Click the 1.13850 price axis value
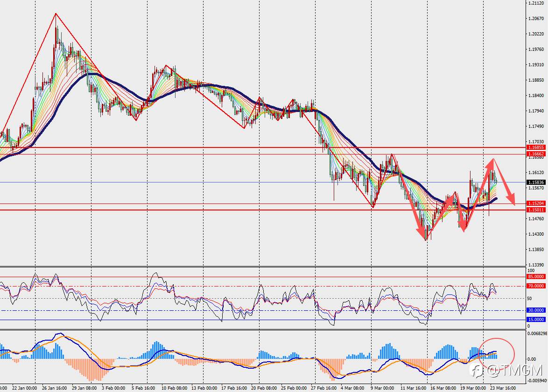This screenshot has height=392, width=548. click(536, 250)
